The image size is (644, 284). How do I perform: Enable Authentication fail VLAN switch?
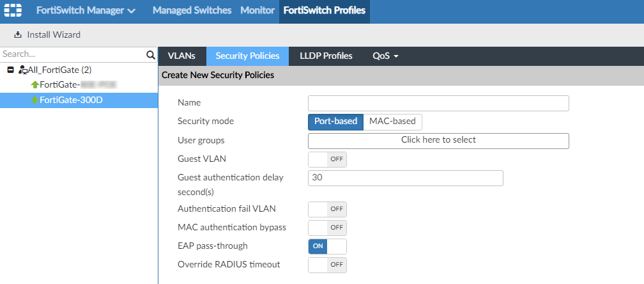327,209
